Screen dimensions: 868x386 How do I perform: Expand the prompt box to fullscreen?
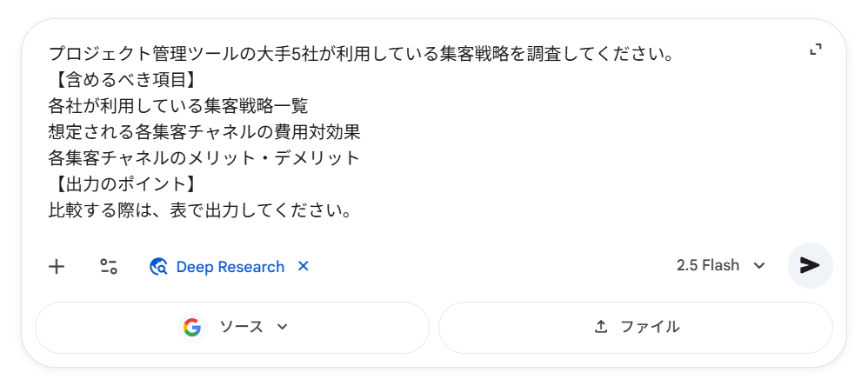(816, 50)
